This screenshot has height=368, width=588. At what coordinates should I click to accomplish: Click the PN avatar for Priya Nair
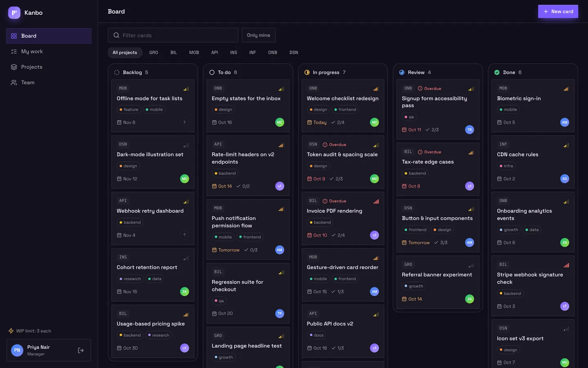pyautogui.click(x=17, y=350)
